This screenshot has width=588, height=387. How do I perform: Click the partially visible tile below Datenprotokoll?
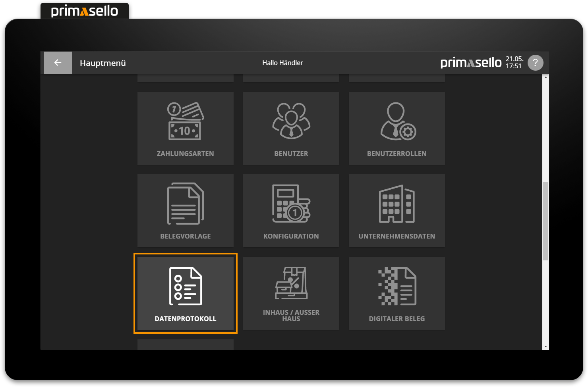click(x=185, y=345)
